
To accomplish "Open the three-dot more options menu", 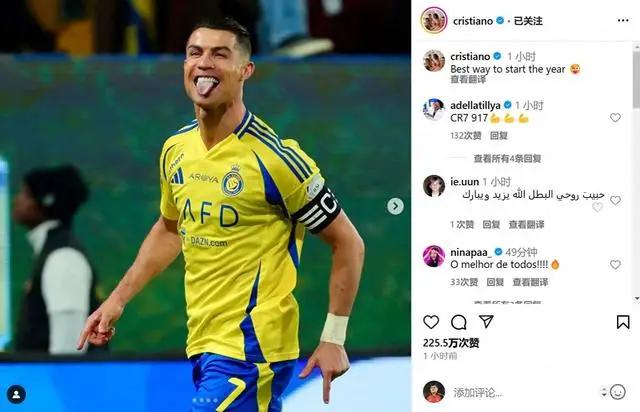I will pyautogui.click(x=623, y=20).
